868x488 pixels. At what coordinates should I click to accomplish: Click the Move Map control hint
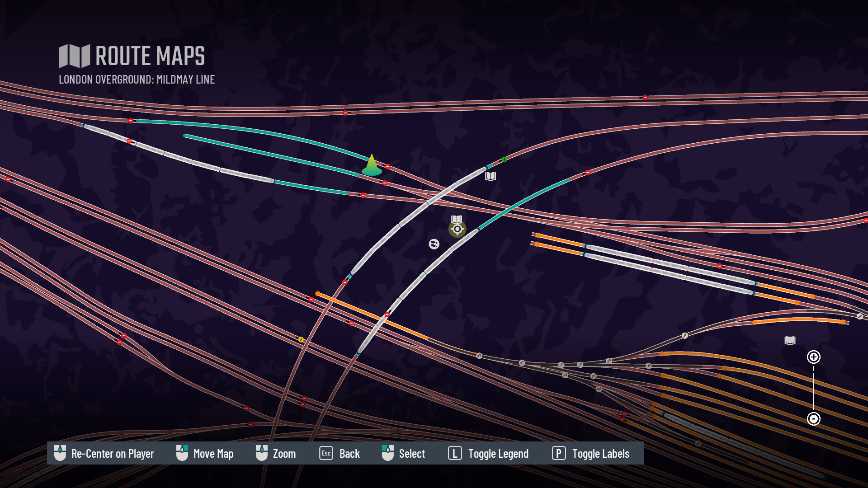(x=205, y=453)
